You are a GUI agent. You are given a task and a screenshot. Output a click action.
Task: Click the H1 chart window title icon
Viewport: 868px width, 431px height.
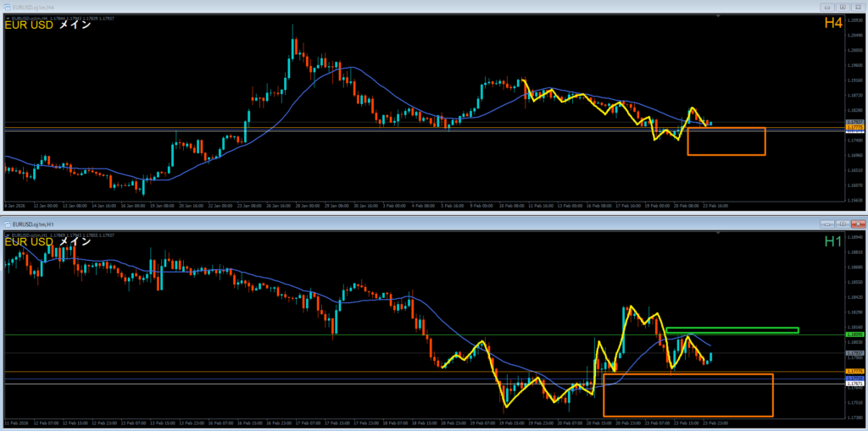click(8, 224)
